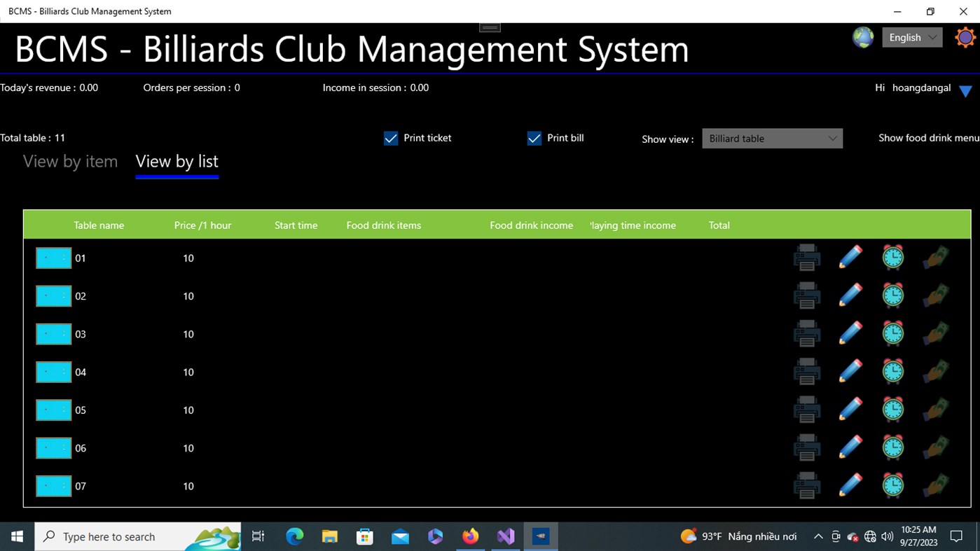
Task: Click the alarm clock icon for table 03
Action: (892, 333)
